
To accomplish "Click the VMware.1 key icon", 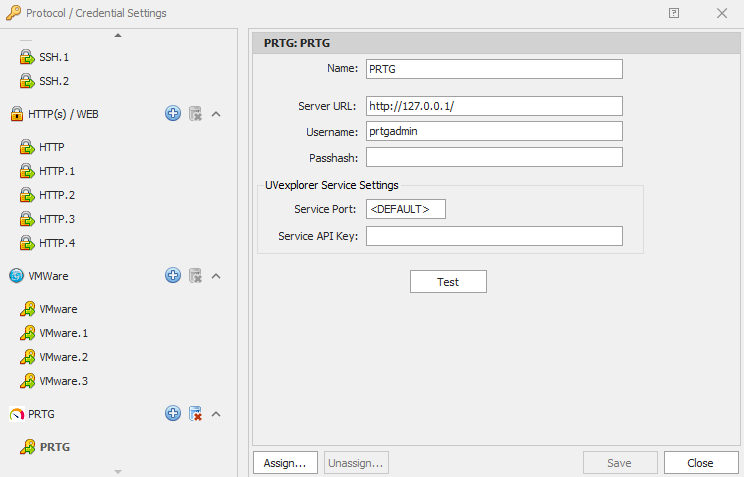I will tap(27, 333).
